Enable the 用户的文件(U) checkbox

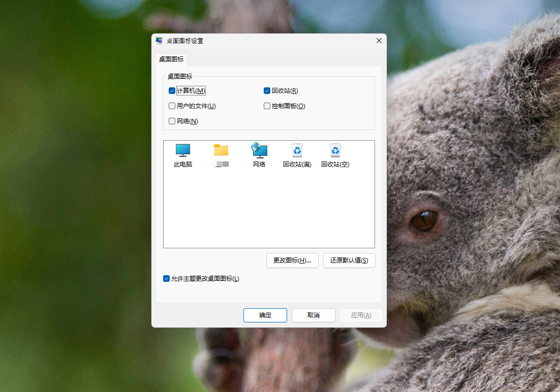(x=172, y=106)
